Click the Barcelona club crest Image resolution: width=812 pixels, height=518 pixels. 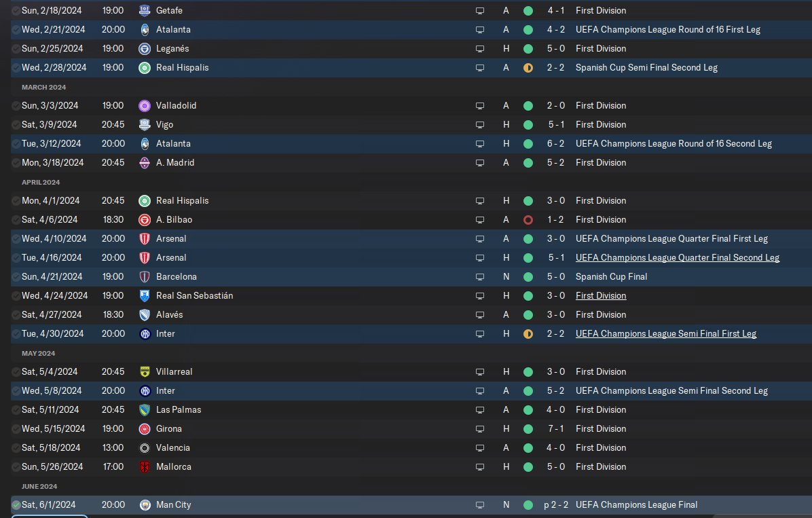[x=145, y=276]
